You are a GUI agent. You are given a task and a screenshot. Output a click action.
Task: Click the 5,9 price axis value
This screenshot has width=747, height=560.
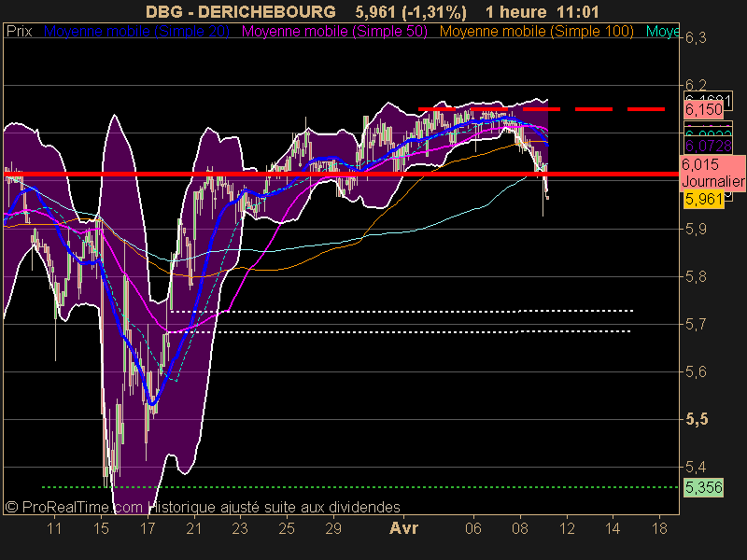[696, 229]
